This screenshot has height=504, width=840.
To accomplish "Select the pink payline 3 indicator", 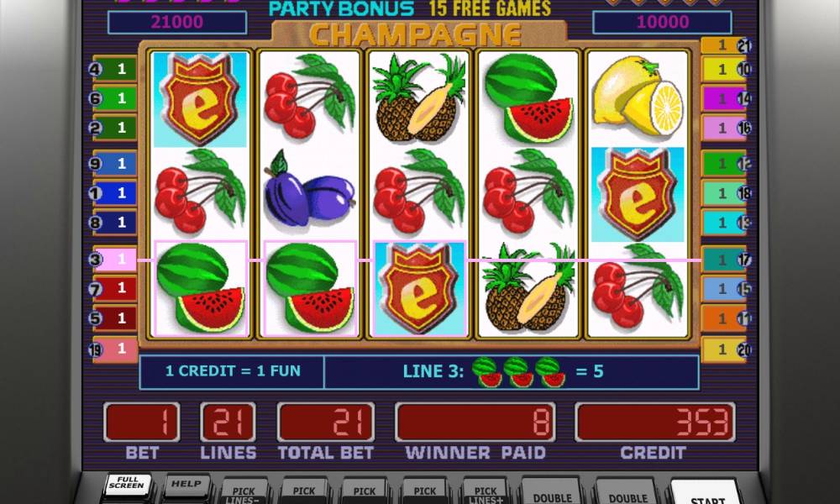I will (113, 260).
